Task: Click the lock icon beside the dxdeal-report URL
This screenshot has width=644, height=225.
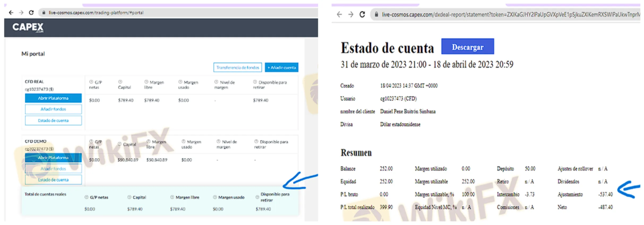Action: [376, 14]
